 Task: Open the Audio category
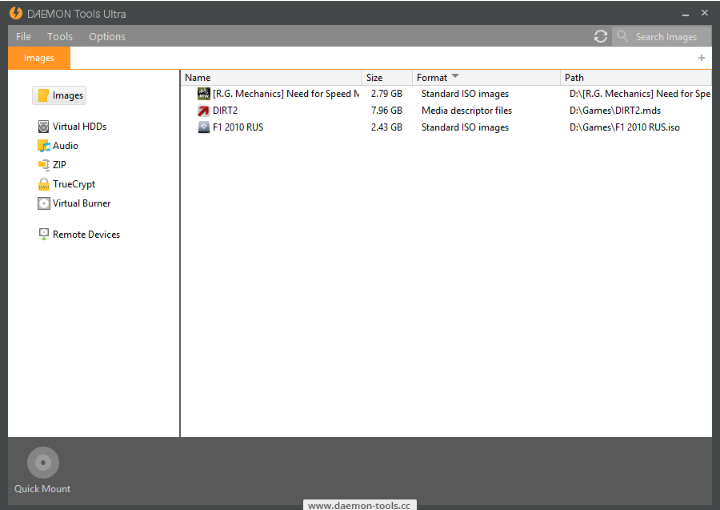pyautogui.click(x=65, y=146)
